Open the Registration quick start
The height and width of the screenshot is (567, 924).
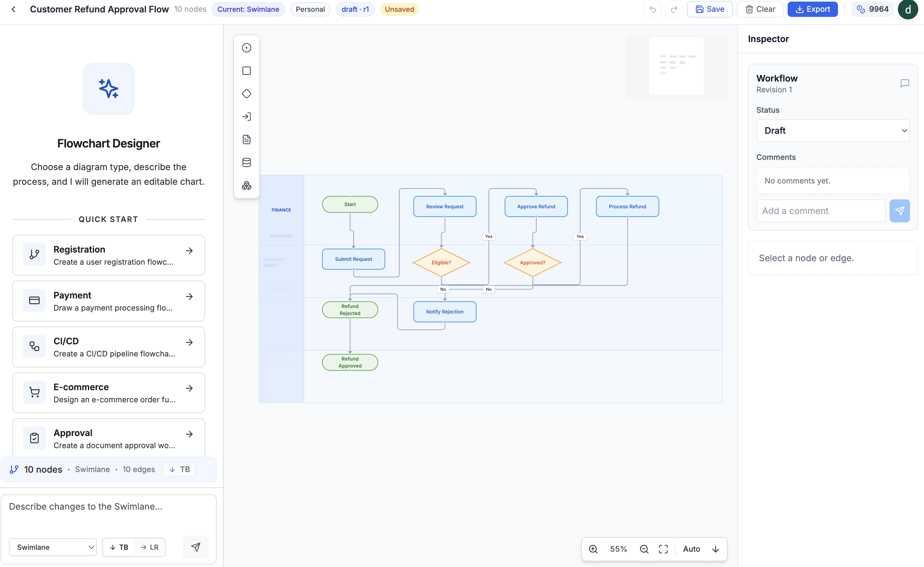[109, 255]
